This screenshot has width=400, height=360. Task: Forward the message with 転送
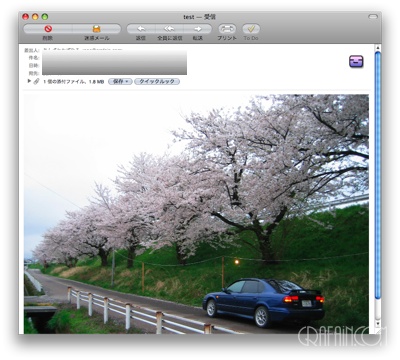click(x=198, y=29)
